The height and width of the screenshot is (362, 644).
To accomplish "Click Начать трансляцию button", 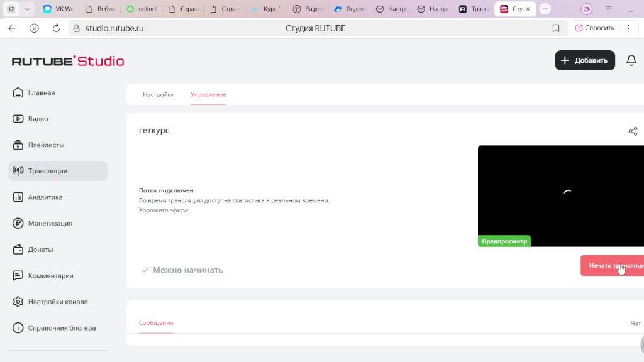I will pyautogui.click(x=613, y=266).
